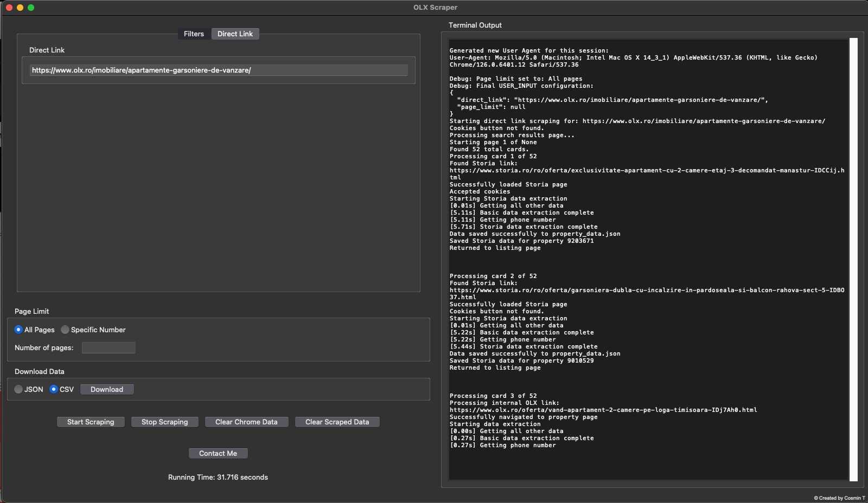Clear Chrome Data button
Viewport: 868px width, 503px height.
pyautogui.click(x=246, y=422)
